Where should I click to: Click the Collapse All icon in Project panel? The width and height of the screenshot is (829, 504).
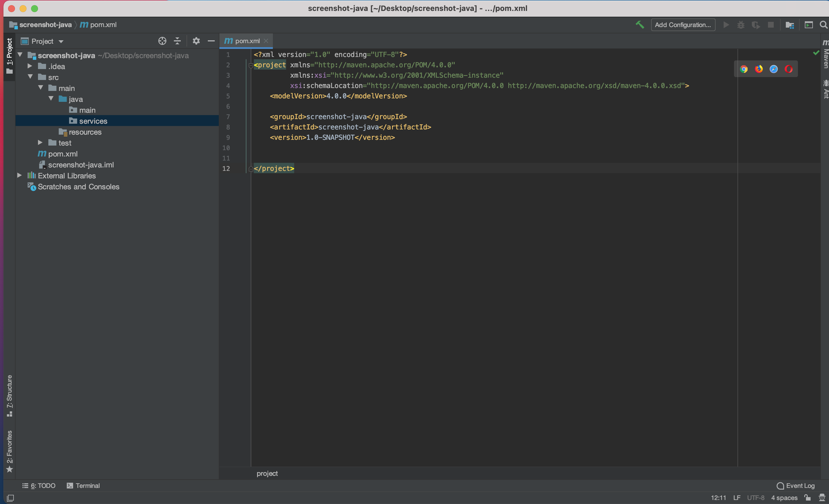(177, 41)
